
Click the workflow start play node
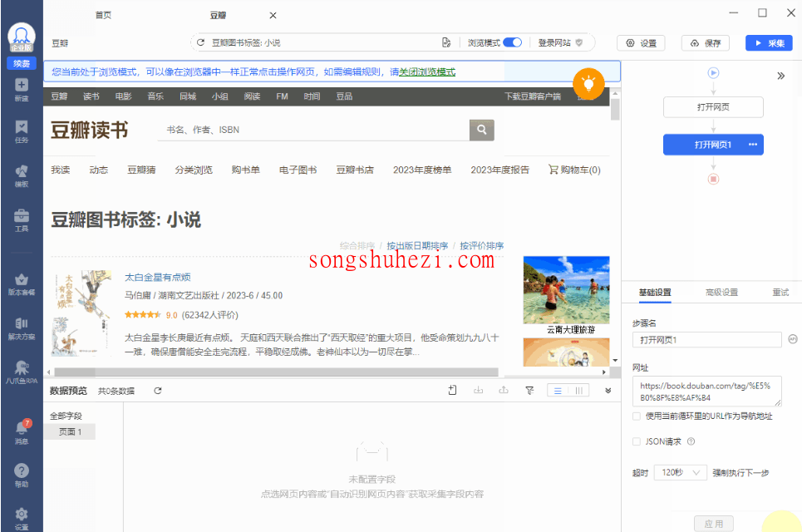point(714,72)
